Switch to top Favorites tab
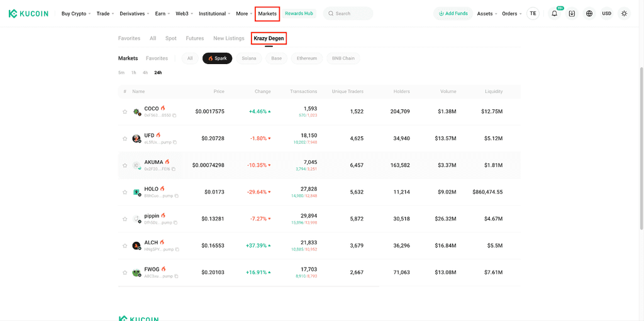Screen dimensions: 644x321 pyautogui.click(x=129, y=38)
